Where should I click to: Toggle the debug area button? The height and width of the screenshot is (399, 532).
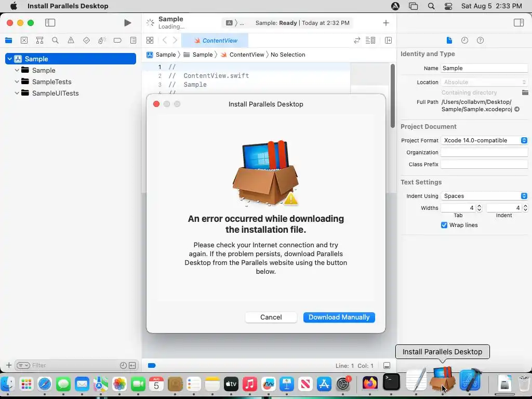coord(387,365)
